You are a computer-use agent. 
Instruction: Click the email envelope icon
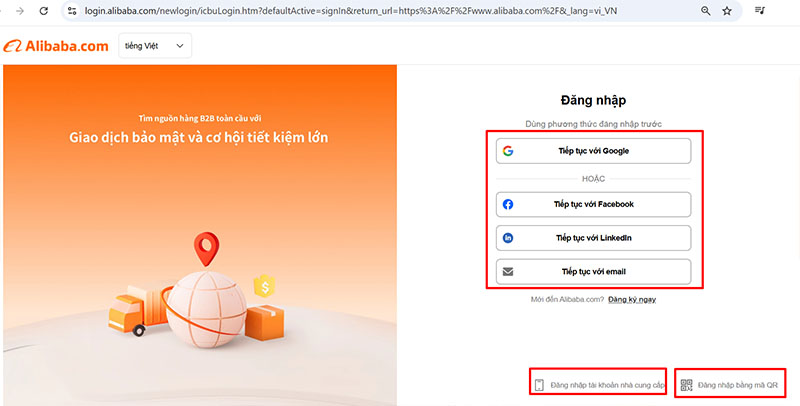pyautogui.click(x=508, y=272)
